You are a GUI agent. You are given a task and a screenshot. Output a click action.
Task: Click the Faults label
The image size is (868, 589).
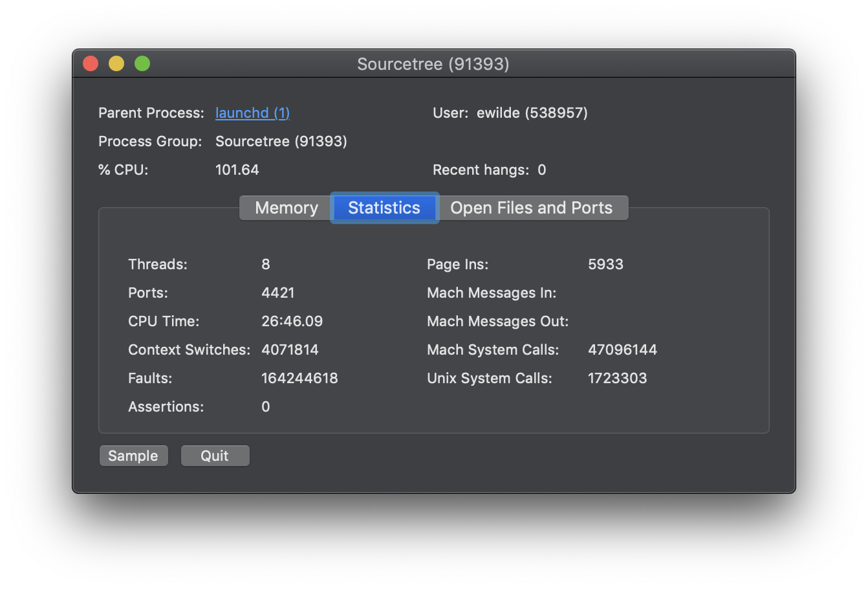point(150,378)
